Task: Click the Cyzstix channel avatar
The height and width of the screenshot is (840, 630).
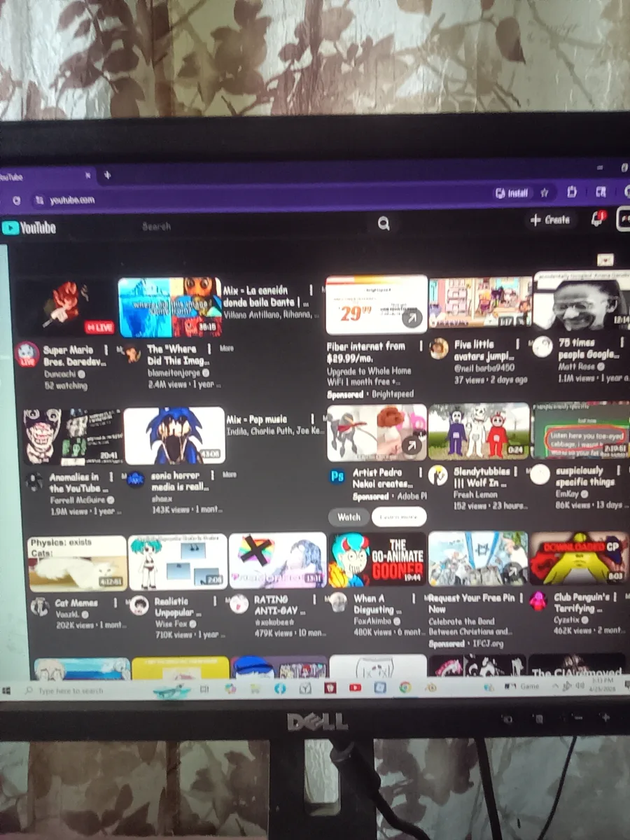Action: click(538, 601)
